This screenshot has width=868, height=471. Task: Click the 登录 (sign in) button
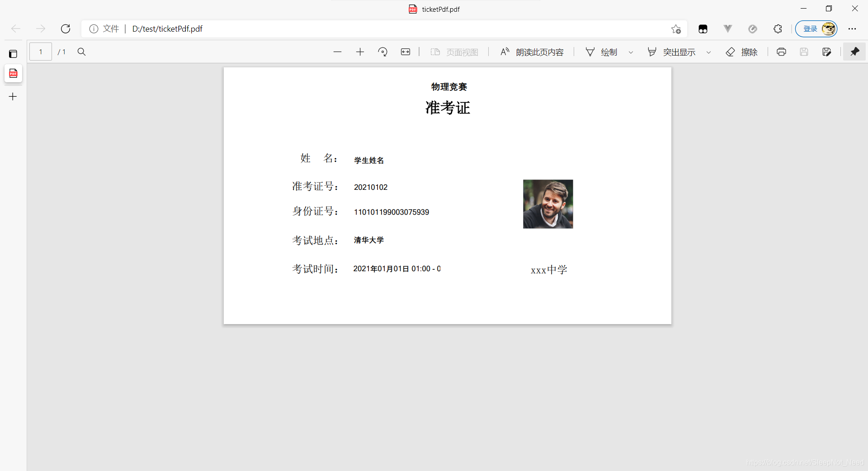(816, 28)
